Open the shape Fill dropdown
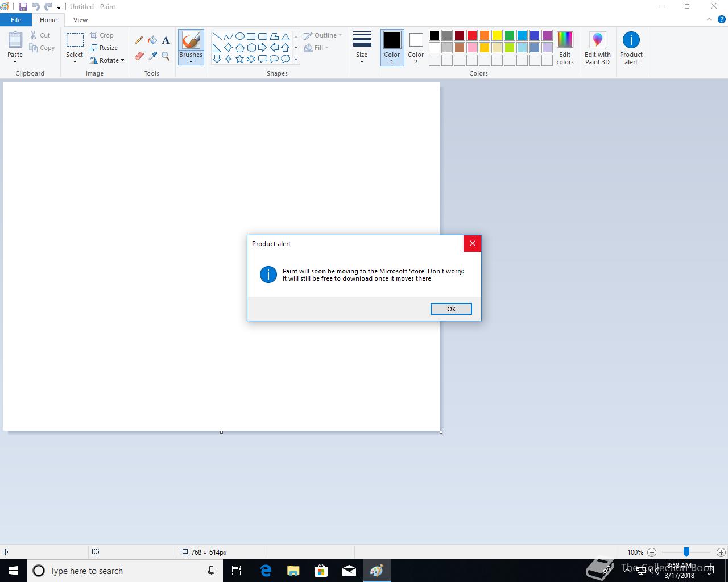 [x=317, y=48]
